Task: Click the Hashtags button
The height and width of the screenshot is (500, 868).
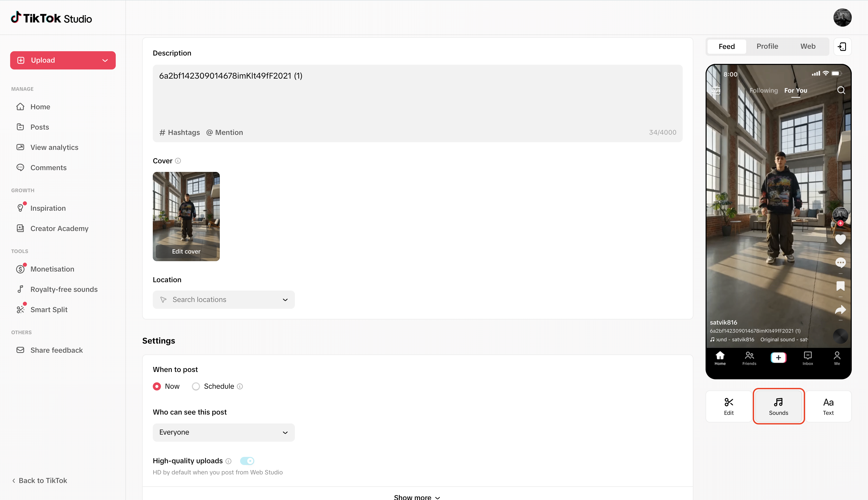Action: (179, 133)
